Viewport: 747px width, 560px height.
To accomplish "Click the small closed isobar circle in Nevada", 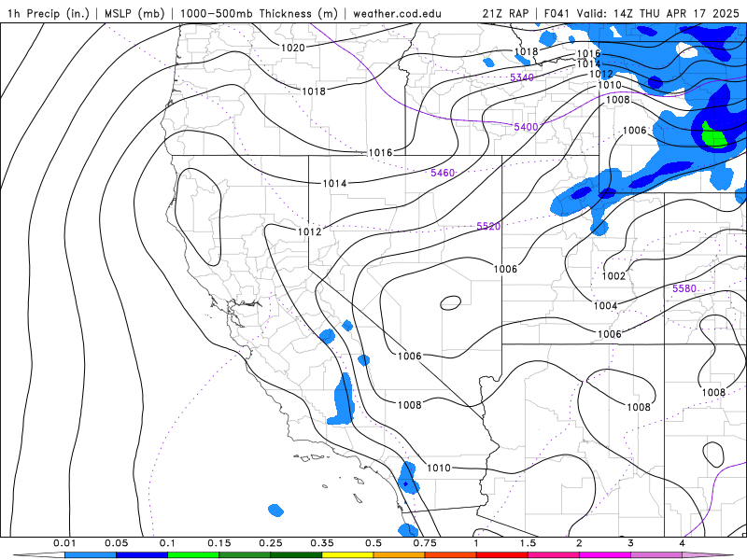I will tap(451, 302).
